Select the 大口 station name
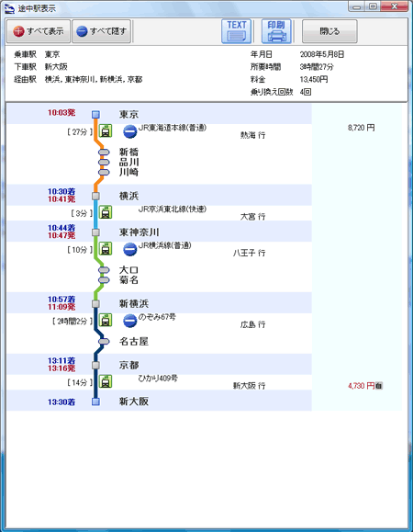The height and width of the screenshot is (532, 413). pyautogui.click(x=128, y=270)
